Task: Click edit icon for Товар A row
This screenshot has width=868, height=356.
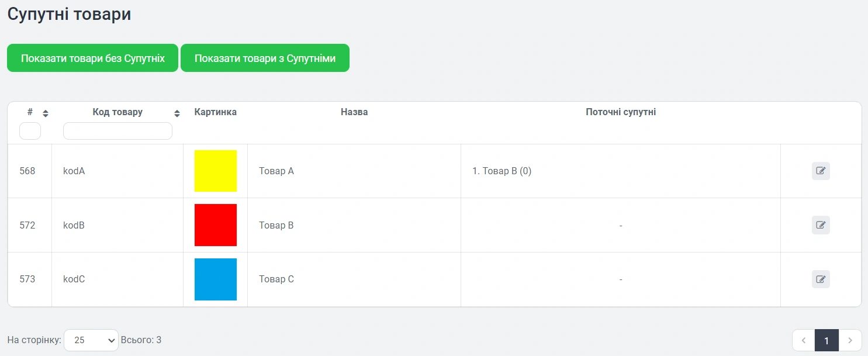Action: [821, 171]
